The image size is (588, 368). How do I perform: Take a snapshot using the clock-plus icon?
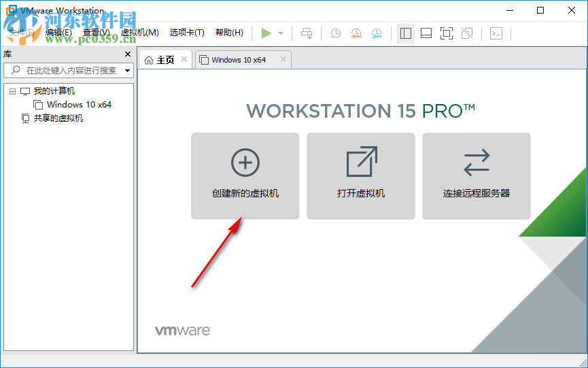point(335,33)
